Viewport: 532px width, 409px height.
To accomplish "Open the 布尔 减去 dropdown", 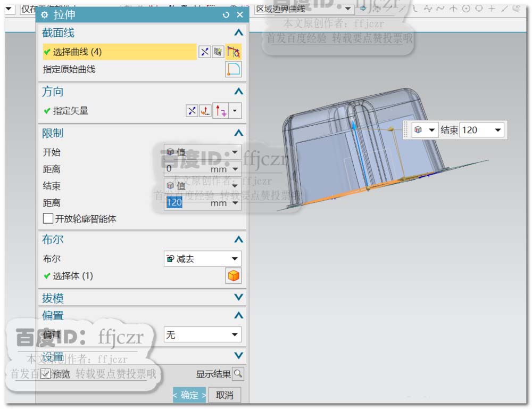I will (x=203, y=259).
